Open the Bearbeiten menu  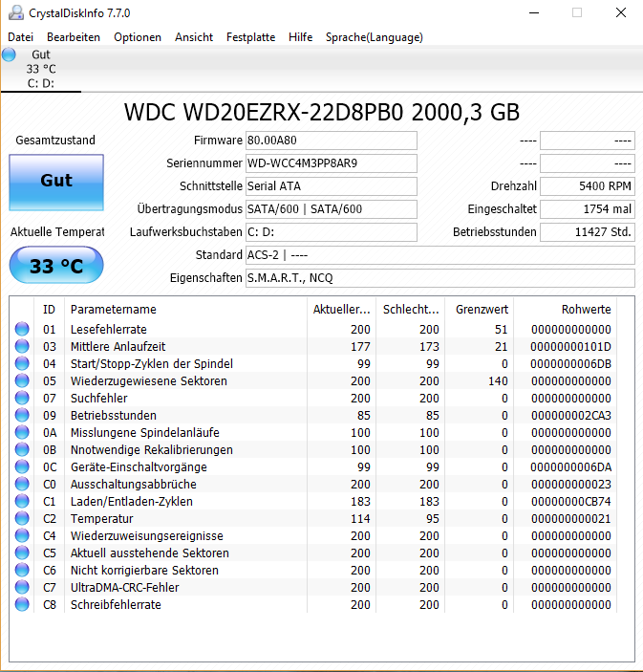click(x=74, y=37)
